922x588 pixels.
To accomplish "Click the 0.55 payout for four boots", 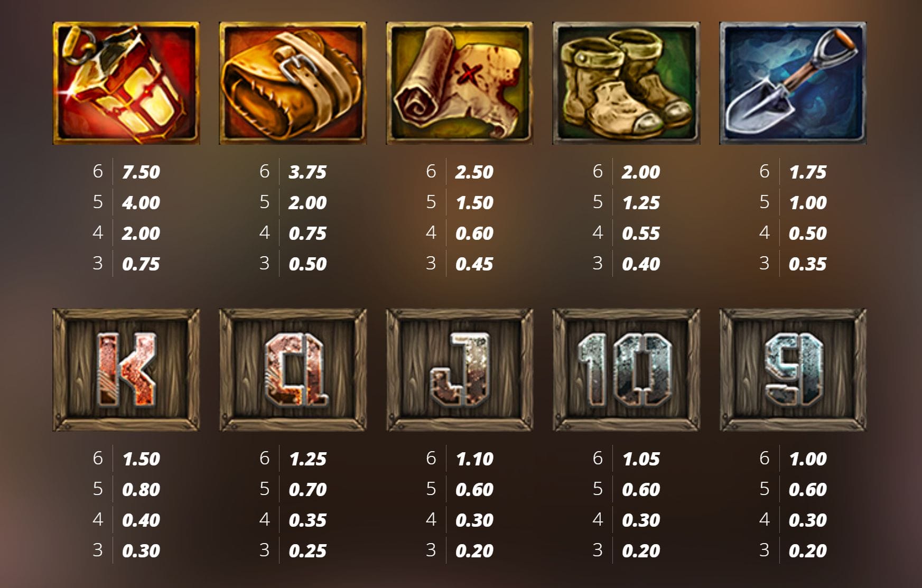I will point(641,234).
